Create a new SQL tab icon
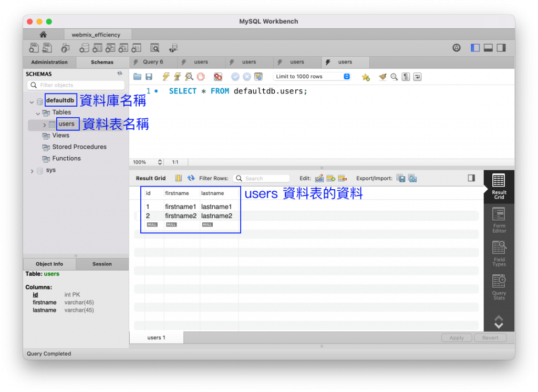The height and width of the screenshot is (392, 538). (34, 48)
